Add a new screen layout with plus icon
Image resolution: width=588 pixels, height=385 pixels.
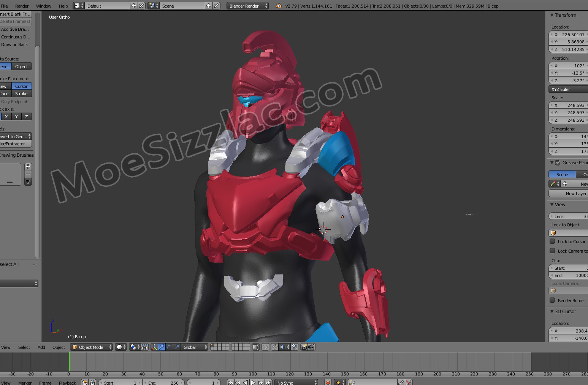[134, 6]
